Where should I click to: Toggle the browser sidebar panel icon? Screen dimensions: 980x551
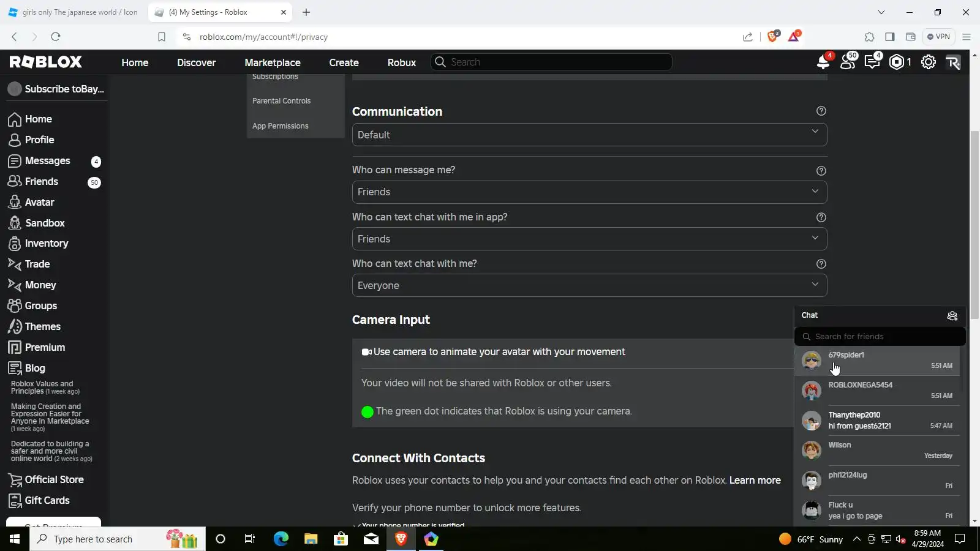point(890,37)
